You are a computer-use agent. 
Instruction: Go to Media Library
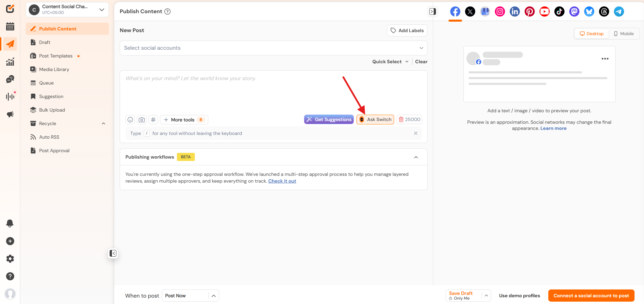(67, 69)
